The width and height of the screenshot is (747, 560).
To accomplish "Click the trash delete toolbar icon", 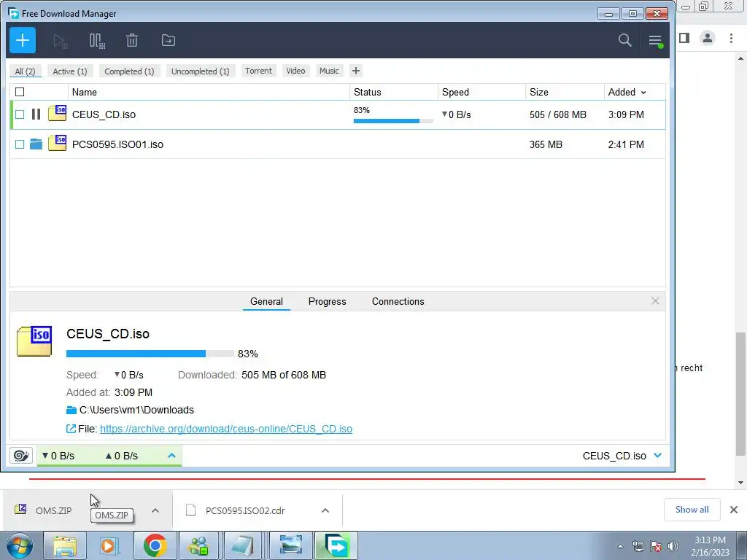I will point(132,41).
